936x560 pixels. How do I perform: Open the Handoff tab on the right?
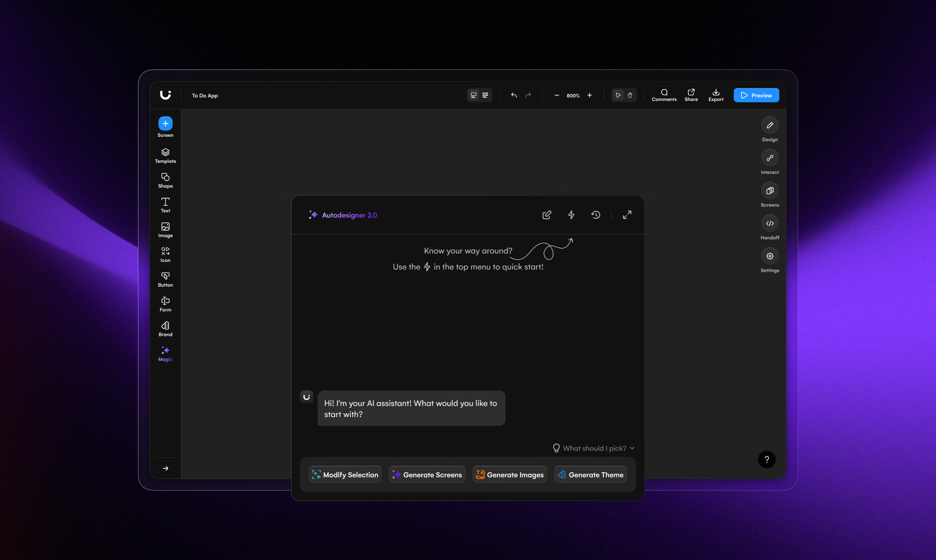(769, 223)
